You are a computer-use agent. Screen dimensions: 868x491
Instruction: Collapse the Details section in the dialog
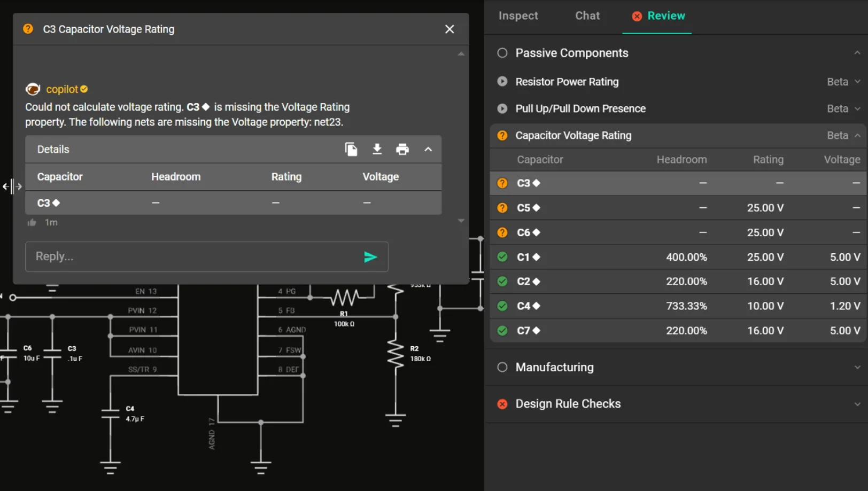click(x=428, y=149)
